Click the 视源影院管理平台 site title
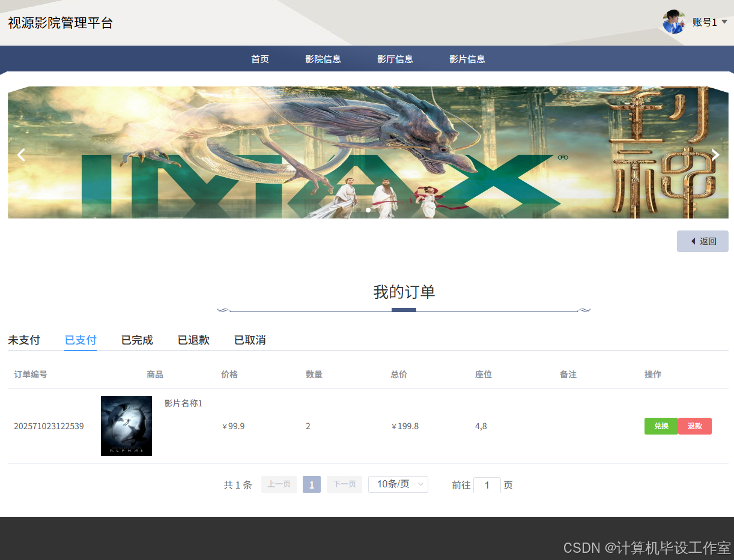This screenshot has height=560, width=734. [61, 23]
